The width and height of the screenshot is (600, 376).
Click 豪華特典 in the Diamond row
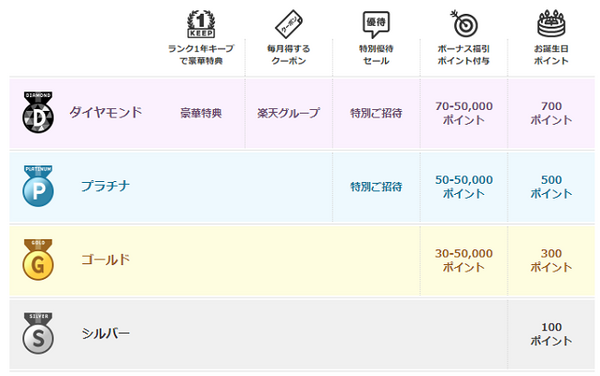(x=201, y=113)
